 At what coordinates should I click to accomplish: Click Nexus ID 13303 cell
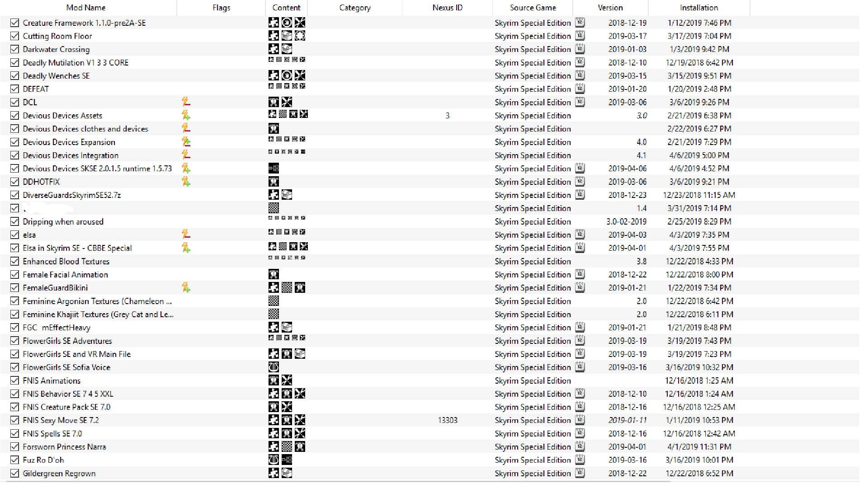pyautogui.click(x=448, y=420)
